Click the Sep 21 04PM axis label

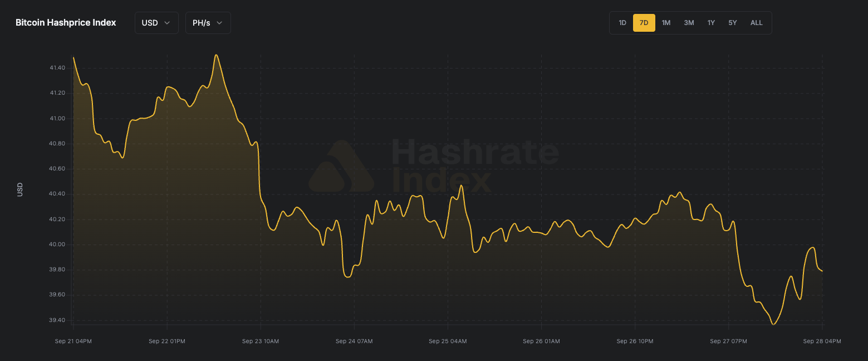click(x=73, y=341)
